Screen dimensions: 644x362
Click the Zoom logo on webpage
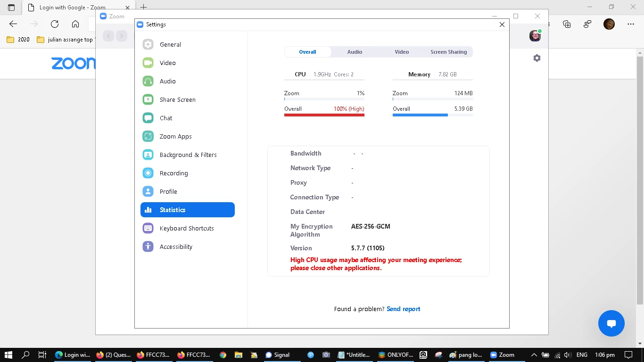tap(73, 63)
